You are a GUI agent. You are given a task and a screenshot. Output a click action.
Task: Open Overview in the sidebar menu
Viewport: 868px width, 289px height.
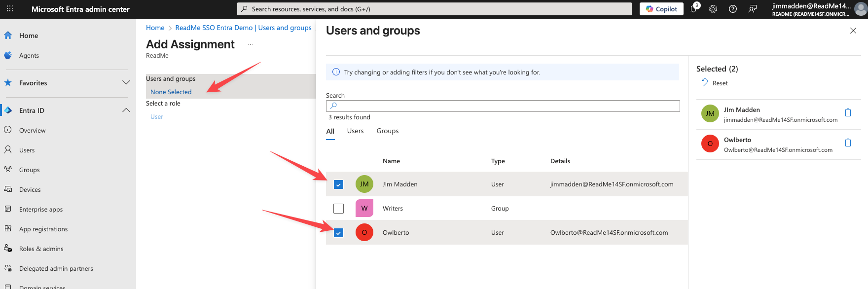point(33,130)
